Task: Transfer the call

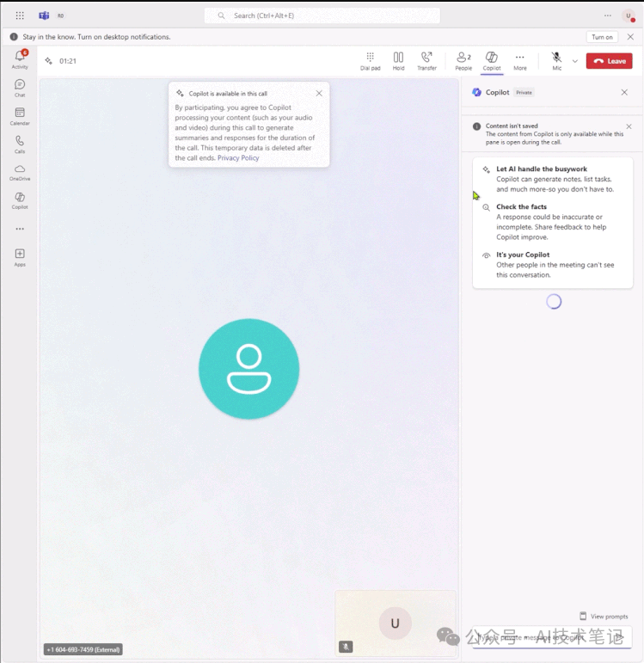Action: [x=426, y=61]
